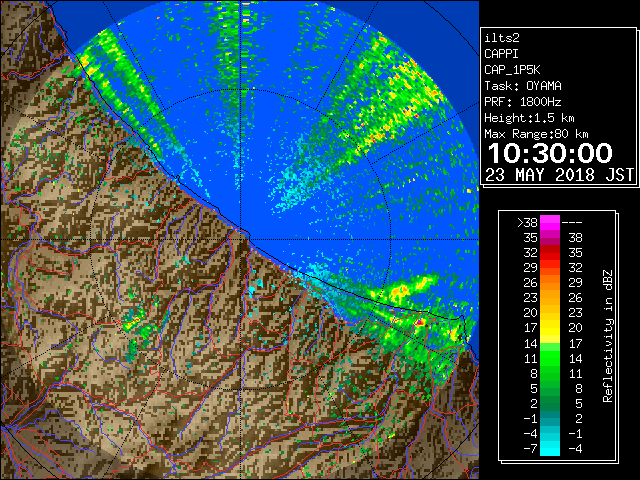Click the 'Max Range:80 km' line
Image resolution: width=640 pixels, height=480 pixels.
536,134
